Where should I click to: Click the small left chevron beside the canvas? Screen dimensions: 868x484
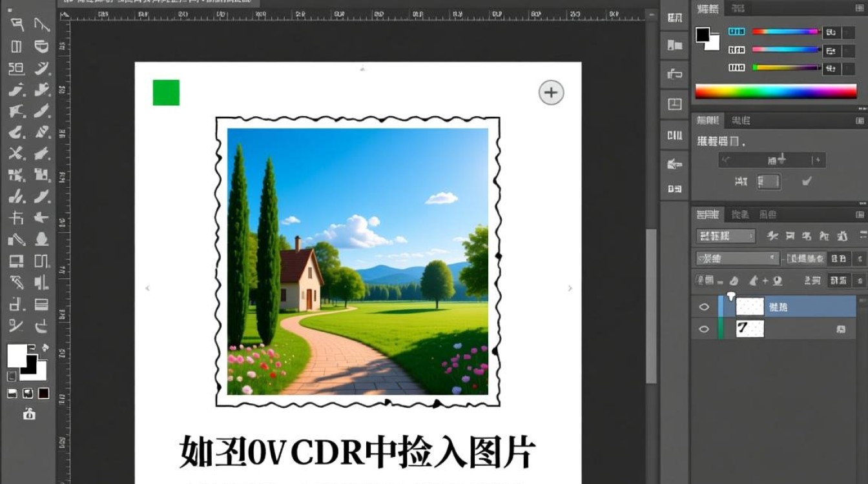(147, 288)
